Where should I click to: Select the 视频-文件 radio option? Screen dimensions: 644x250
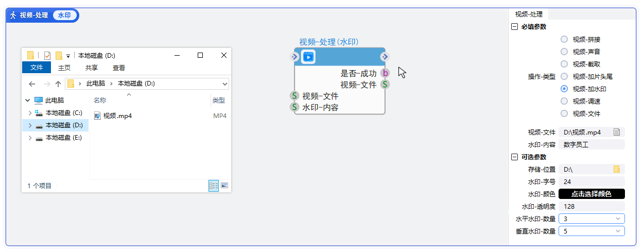(x=564, y=113)
